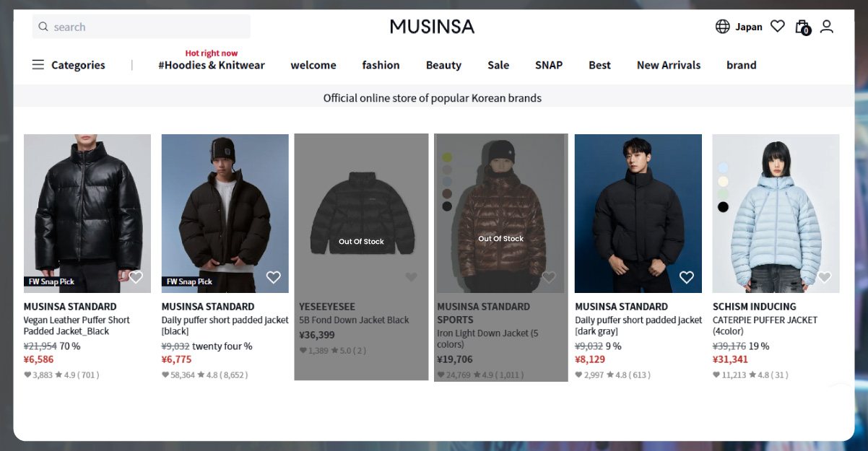Open the MUSINSA logo homepage link
868x451 pixels.
pos(432,27)
